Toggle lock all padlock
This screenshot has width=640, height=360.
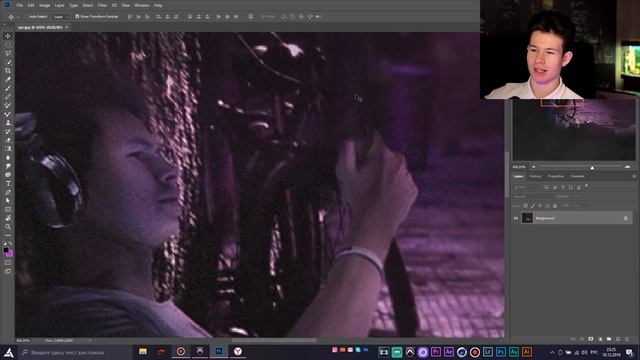click(555, 206)
